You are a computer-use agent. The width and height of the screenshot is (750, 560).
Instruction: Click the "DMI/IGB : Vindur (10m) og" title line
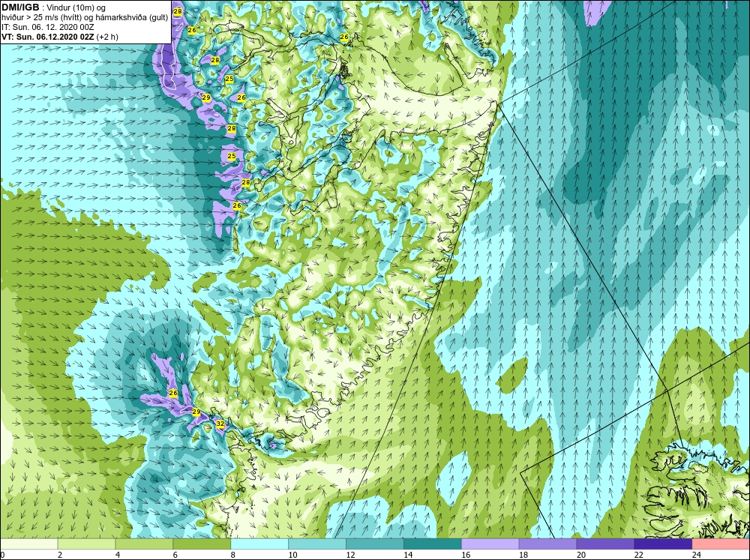click(x=54, y=7)
